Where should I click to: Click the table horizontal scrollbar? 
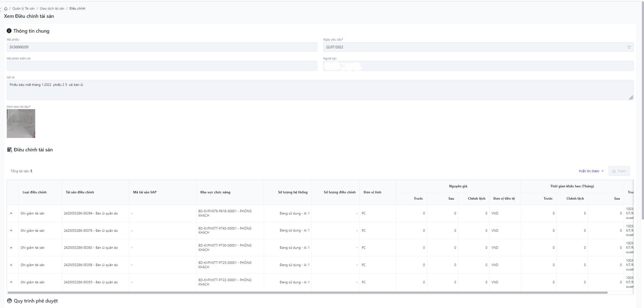[307, 293]
